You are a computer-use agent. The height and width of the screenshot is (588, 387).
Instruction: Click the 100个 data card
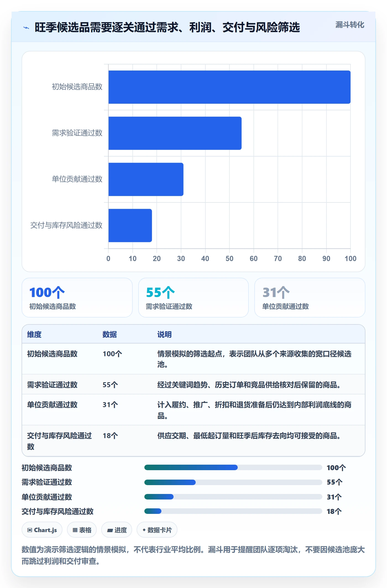click(x=77, y=298)
